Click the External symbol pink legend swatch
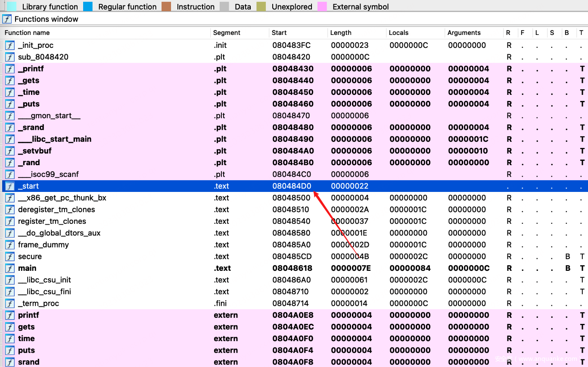The image size is (588, 367). pos(322,6)
